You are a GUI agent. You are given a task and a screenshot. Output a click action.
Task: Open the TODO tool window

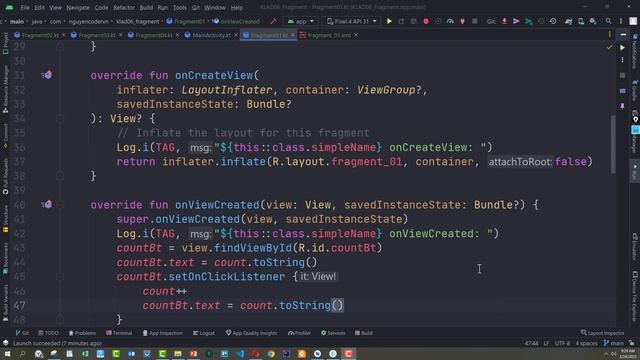click(49, 333)
